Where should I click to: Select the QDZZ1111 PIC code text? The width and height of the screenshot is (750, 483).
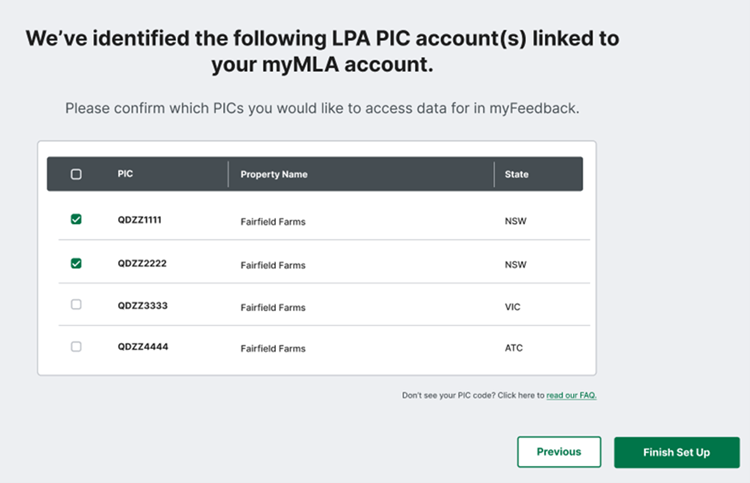pyautogui.click(x=139, y=220)
